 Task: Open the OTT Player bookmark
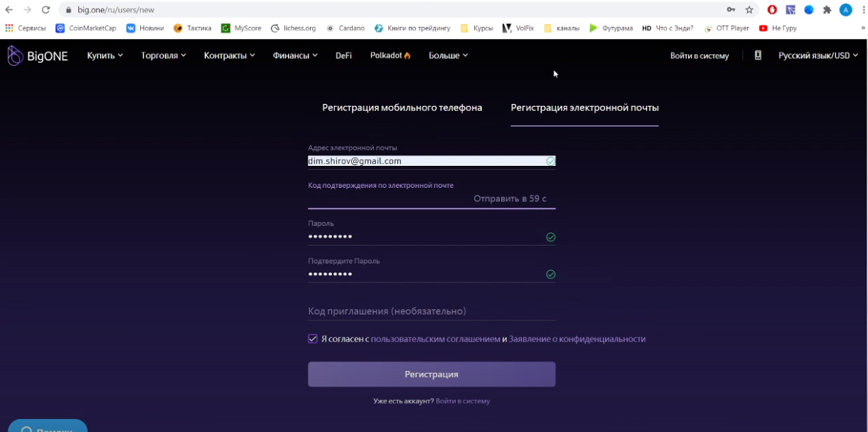[x=727, y=28]
